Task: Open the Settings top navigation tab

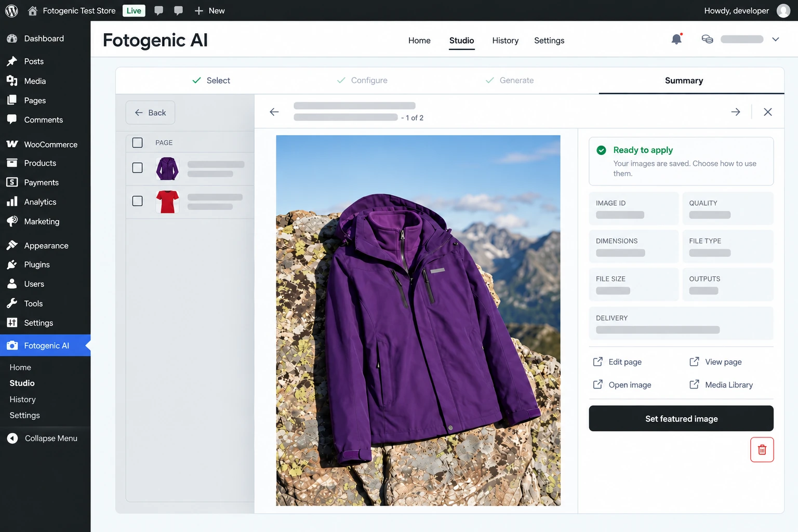Action: tap(549, 41)
